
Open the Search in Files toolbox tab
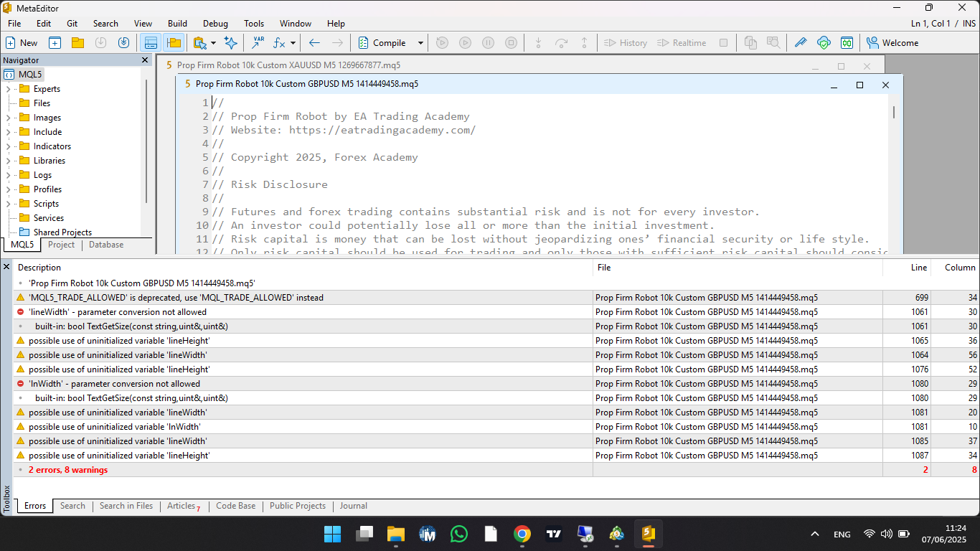[x=126, y=506]
